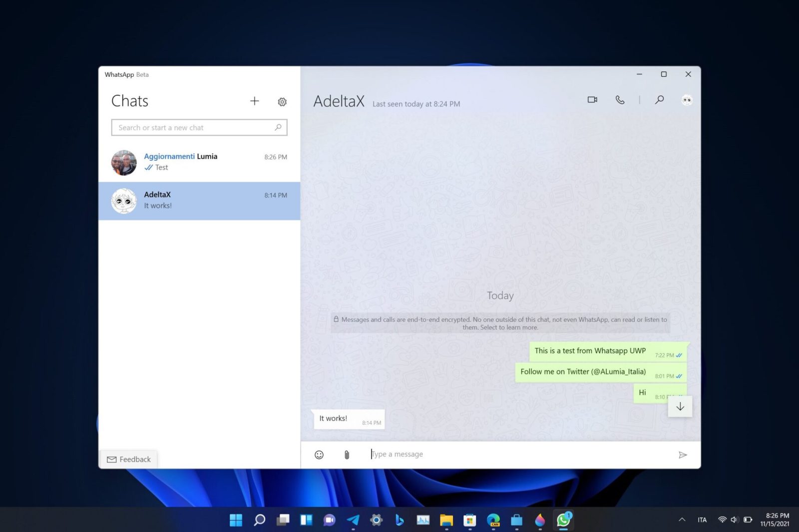Open the emoji picker

[319, 454]
